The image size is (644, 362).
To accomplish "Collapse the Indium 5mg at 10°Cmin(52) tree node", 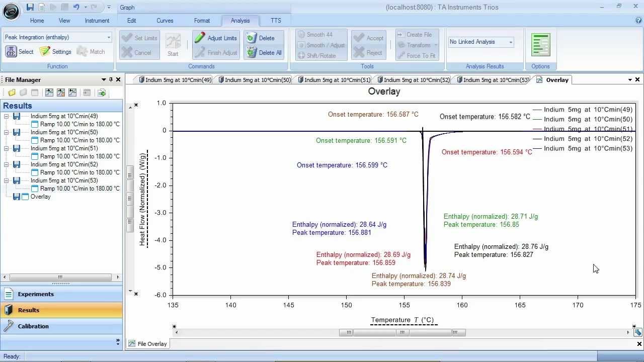I will click(x=7, y=164).
